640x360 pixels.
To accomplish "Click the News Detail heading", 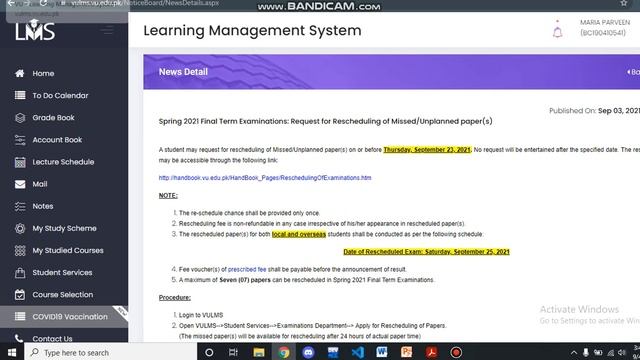I will [x=183, y=72].
